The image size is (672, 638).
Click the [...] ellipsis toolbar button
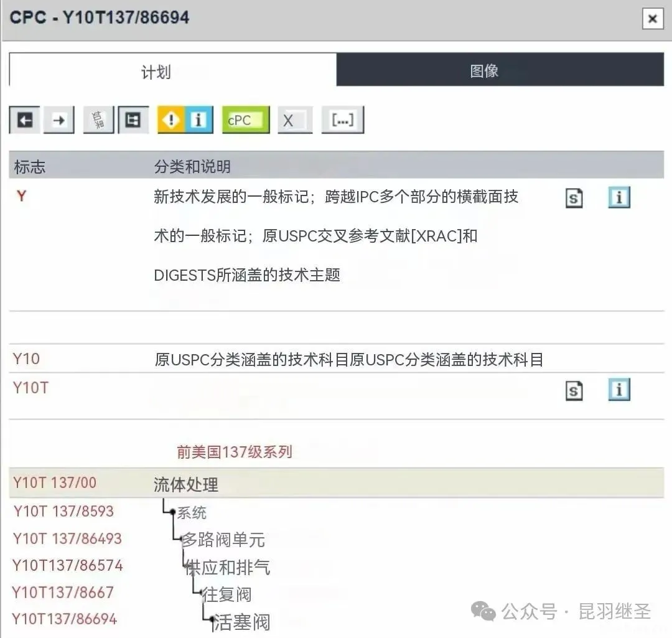coord(342,120)
